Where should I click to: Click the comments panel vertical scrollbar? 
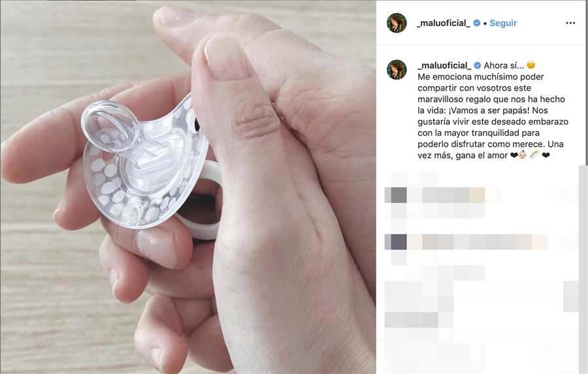pos(583,270)
